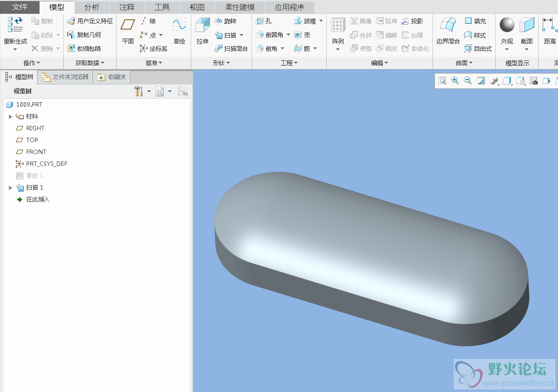Click the Refit (zoom to fit) view icon

(x=442, y=80)
